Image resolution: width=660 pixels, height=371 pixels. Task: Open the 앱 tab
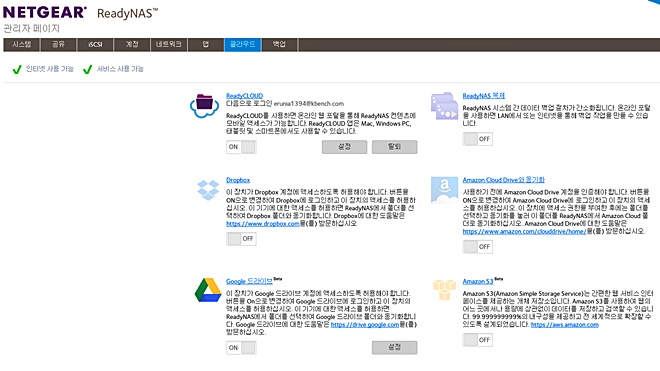click(206, 45)
